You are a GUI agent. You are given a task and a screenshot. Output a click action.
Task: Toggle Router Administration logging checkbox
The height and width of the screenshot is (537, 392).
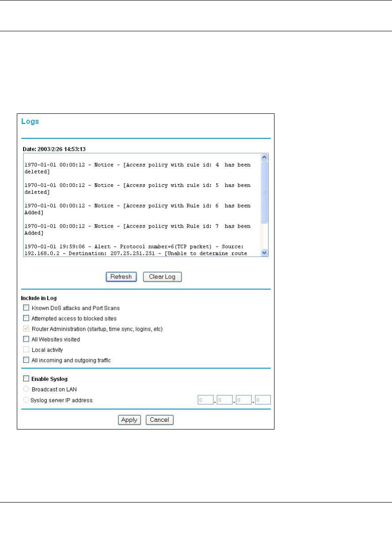(x=26, y=329)
